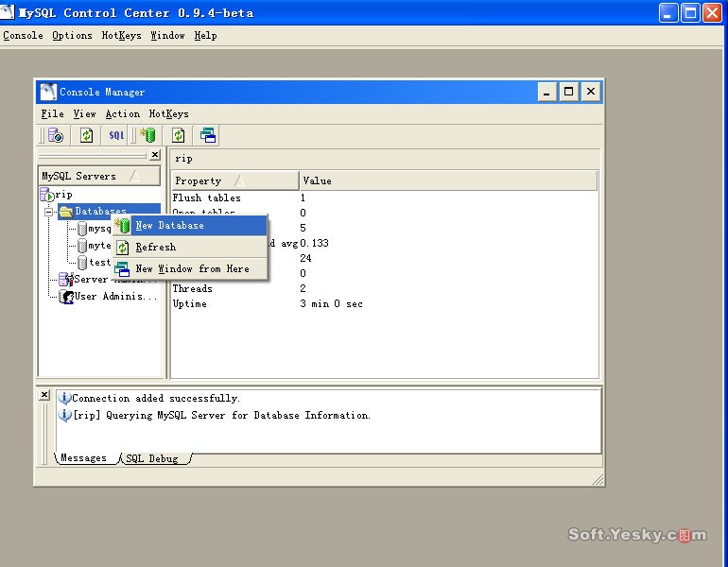This screenshot has width=728, height=567.
Task: Click the Value column header
Action: [x=448, y=180]
